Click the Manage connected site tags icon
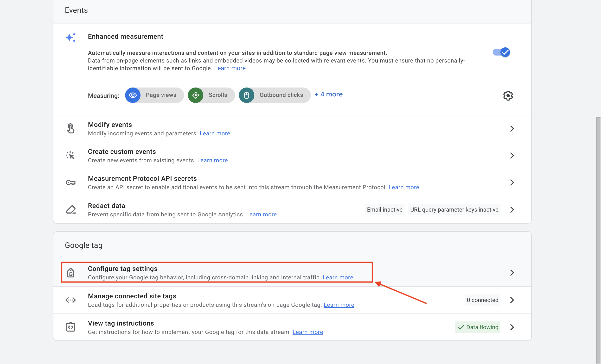This screenshot has width=601, height=364. click(70, 300)
